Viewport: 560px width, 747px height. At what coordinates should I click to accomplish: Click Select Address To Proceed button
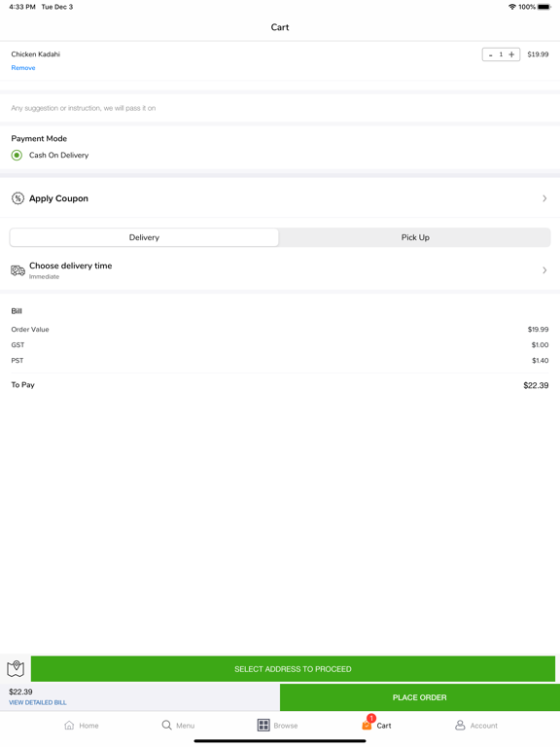293,669
